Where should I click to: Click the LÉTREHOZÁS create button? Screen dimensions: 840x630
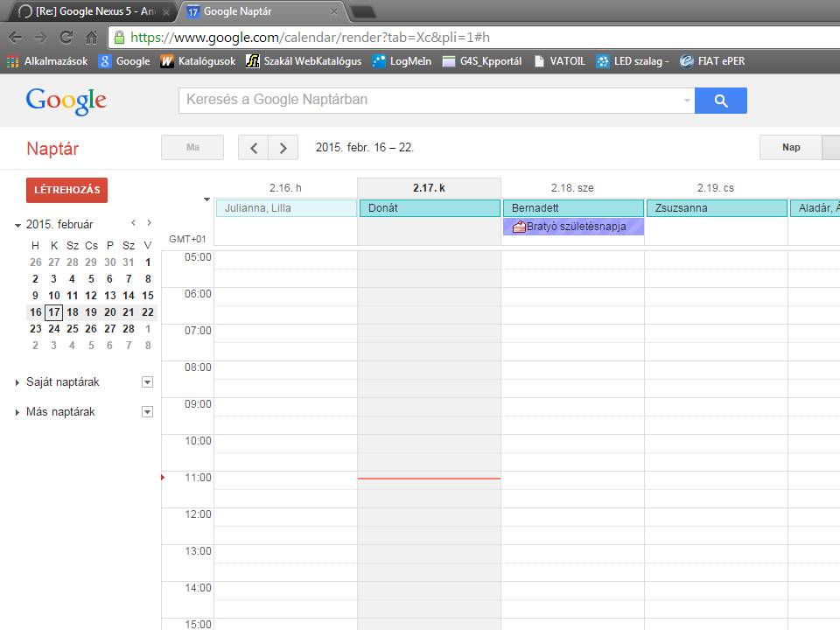coord(67,190)
